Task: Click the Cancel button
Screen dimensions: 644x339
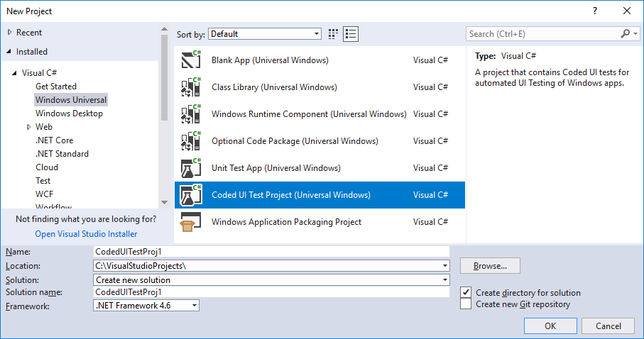Action: pos(608,326)
